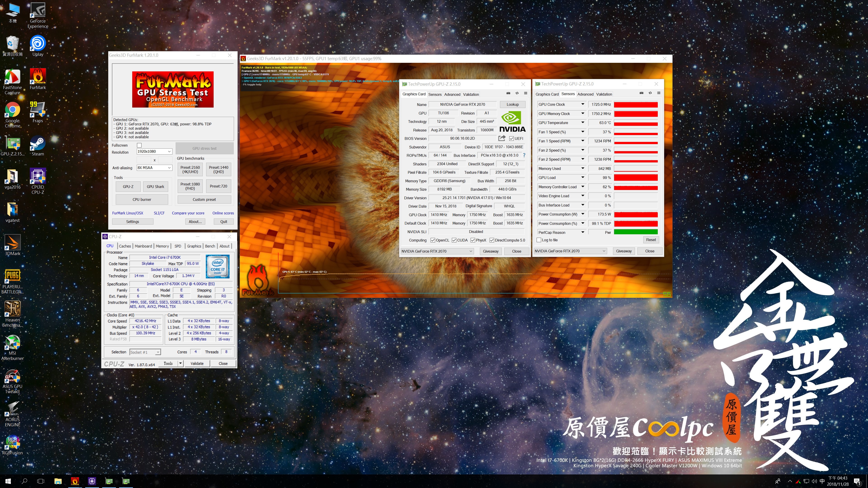
Task: Click Bus Interface question mark icon
Action: point(524,155)
